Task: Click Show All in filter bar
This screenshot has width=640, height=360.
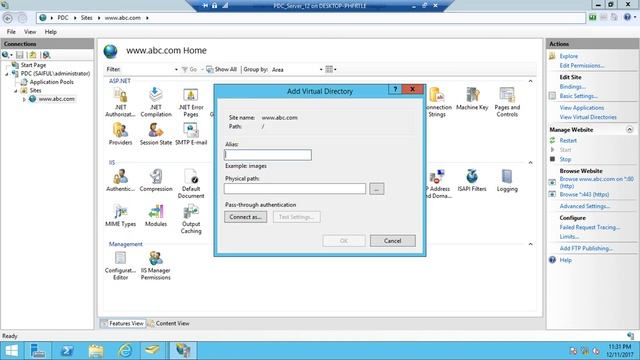Action: (x=222, y=69)
